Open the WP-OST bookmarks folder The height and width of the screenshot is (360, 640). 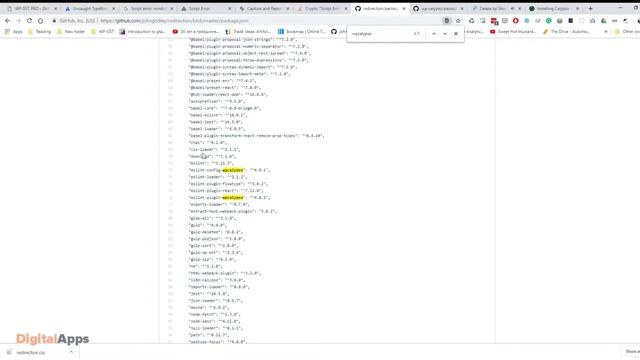(102, 31)
